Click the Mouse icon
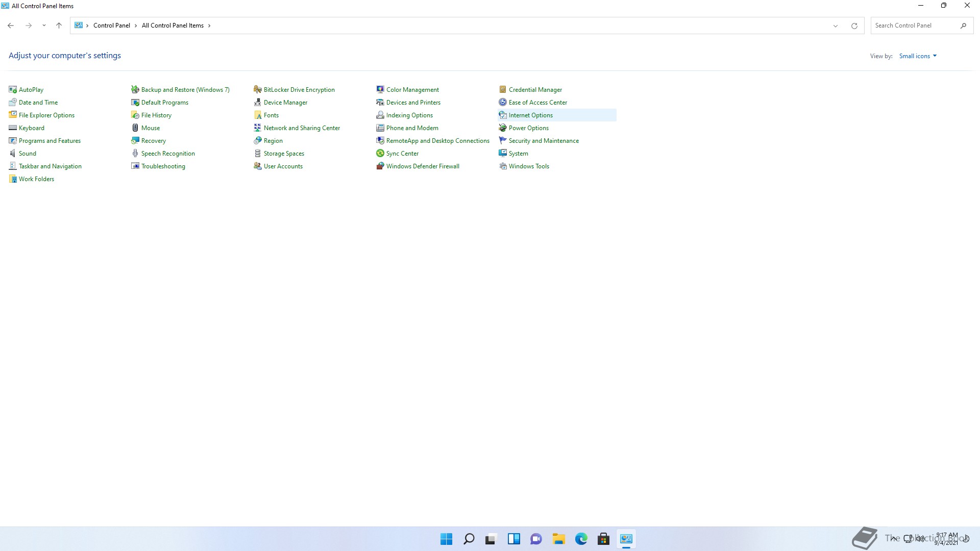980x551 pixels. pos(135,128)
